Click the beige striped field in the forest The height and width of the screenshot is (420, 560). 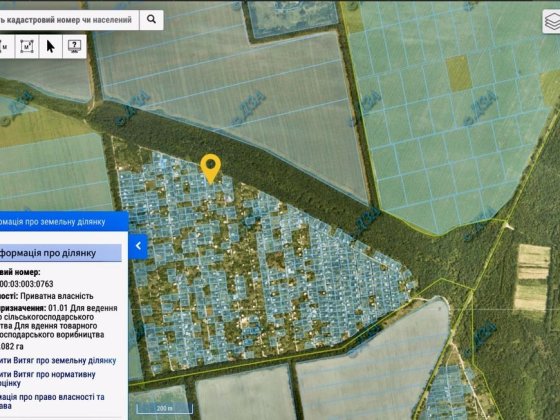tap(533, 278)
